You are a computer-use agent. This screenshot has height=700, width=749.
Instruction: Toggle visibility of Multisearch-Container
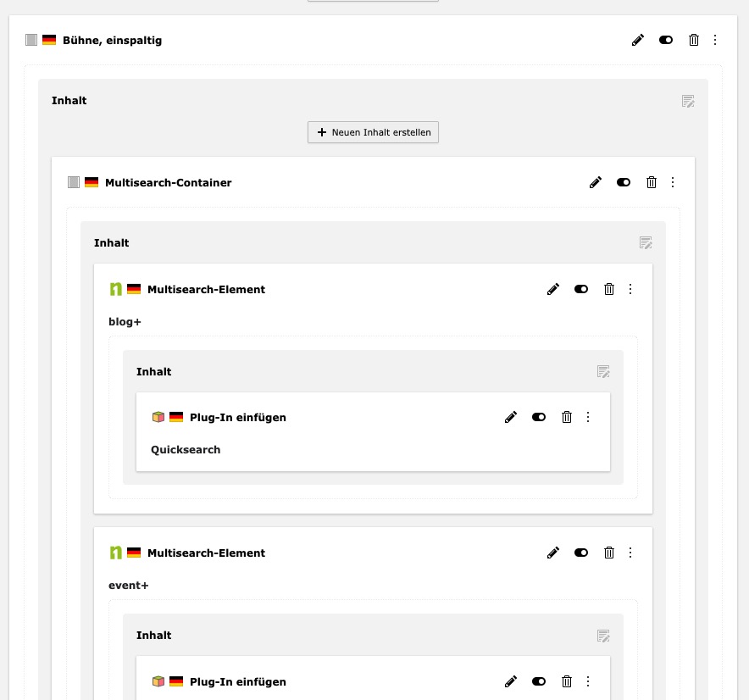point(623,182)
